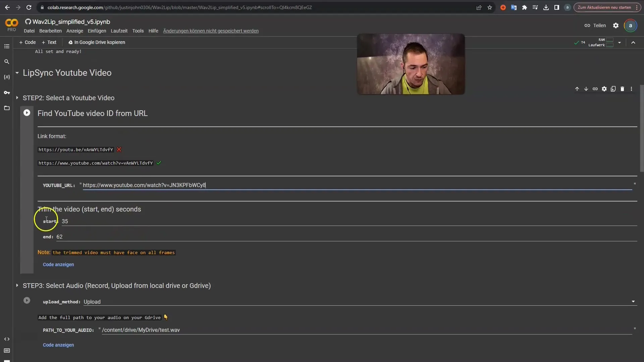Image resolution: width=644 pixels, height=362 pixels.
Task: Open the table of contents sidebar icon
Action: 7,46
